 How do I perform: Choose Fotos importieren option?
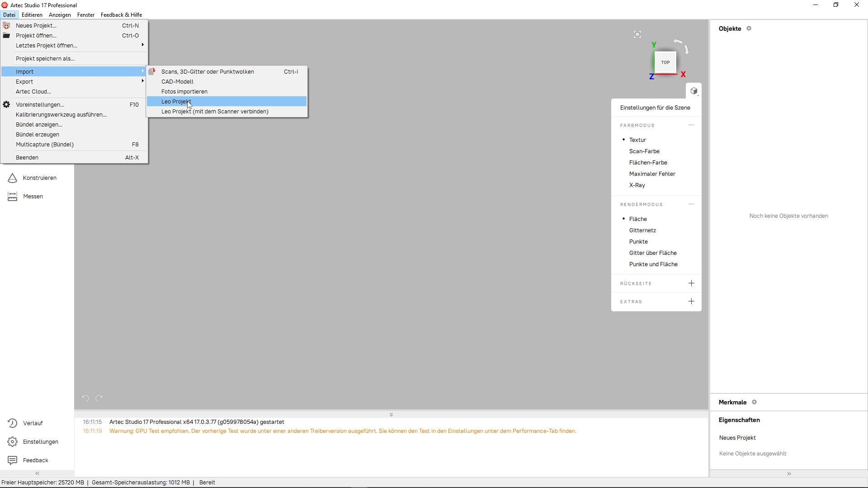(226, 92)
